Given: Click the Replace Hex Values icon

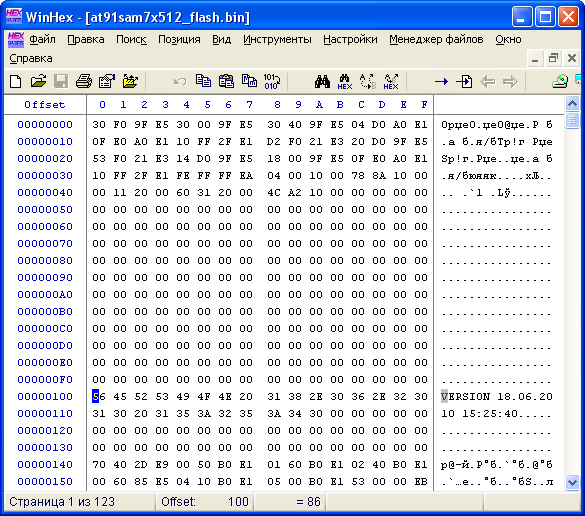Looking at the screenshot, I should pyautogui.click(x=391, y=81).
